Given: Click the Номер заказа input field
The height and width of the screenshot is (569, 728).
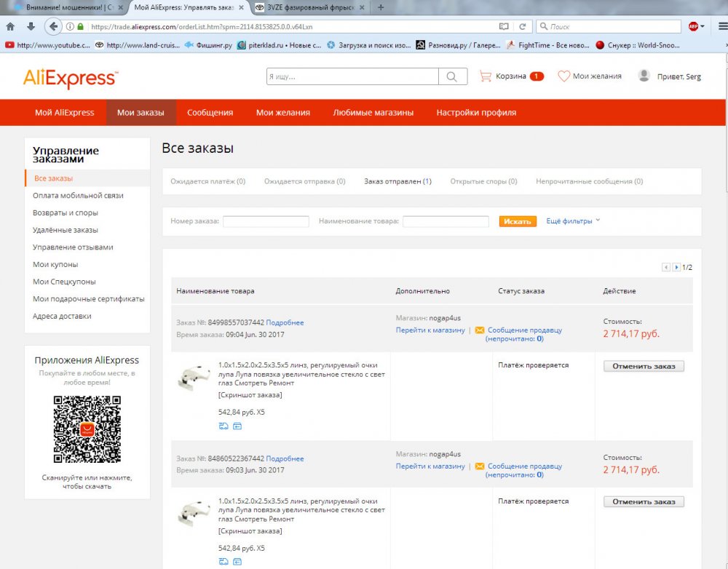Looking at the screenshot, I should click(x=266, y=221).
